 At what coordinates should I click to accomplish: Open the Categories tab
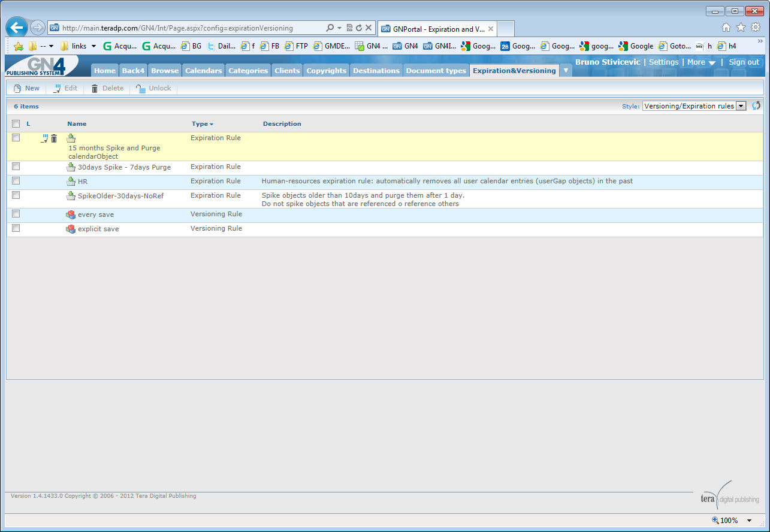pyautogui.click(x=248, y=71)
